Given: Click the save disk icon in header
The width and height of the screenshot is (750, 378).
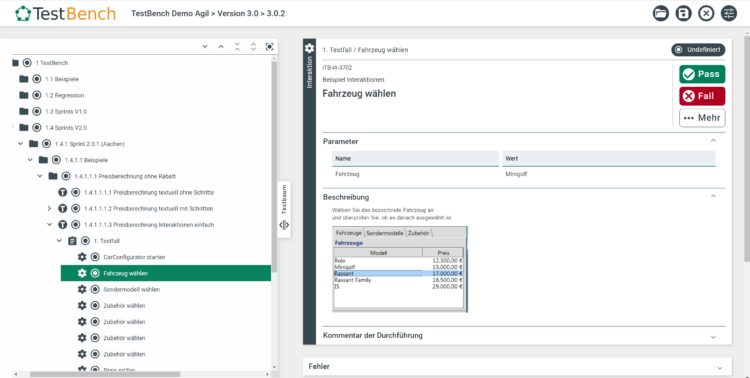Looking at the screenshot, I should click(x=684, y=13).
